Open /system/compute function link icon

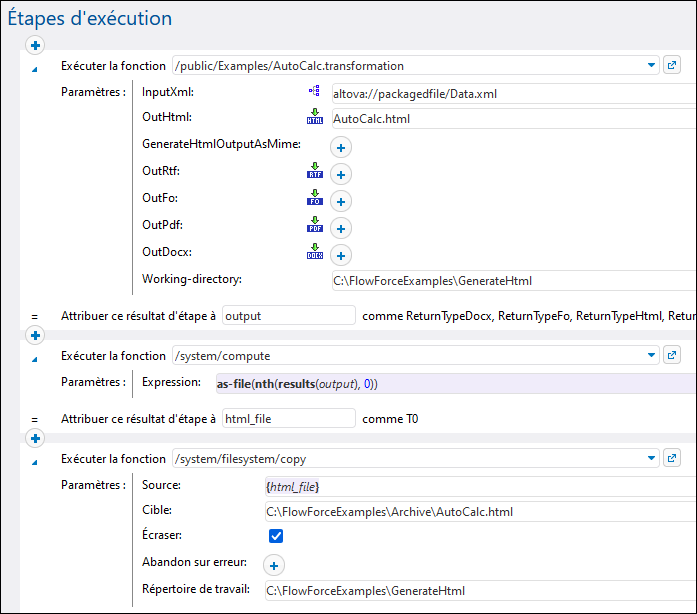click(672, 355)
